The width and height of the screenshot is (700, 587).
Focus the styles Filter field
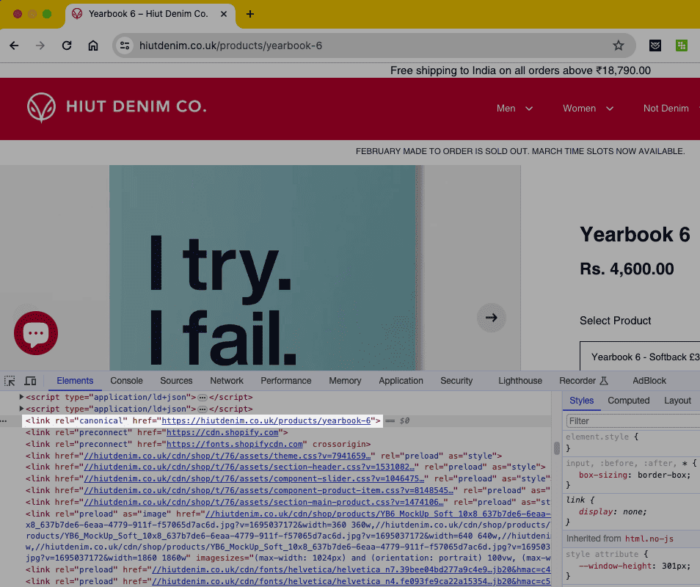[x=633, y=421]
